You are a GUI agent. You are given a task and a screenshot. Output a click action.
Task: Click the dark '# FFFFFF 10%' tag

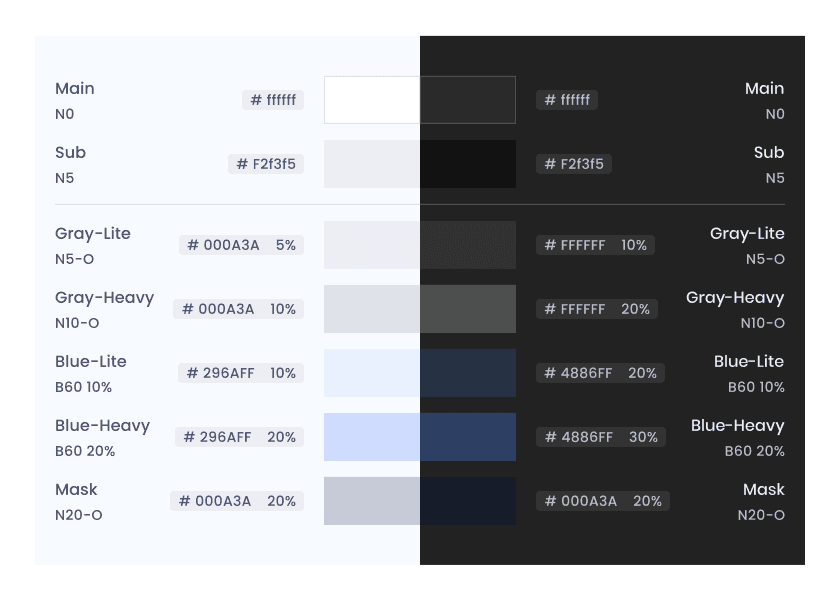[x=595, y=245]
